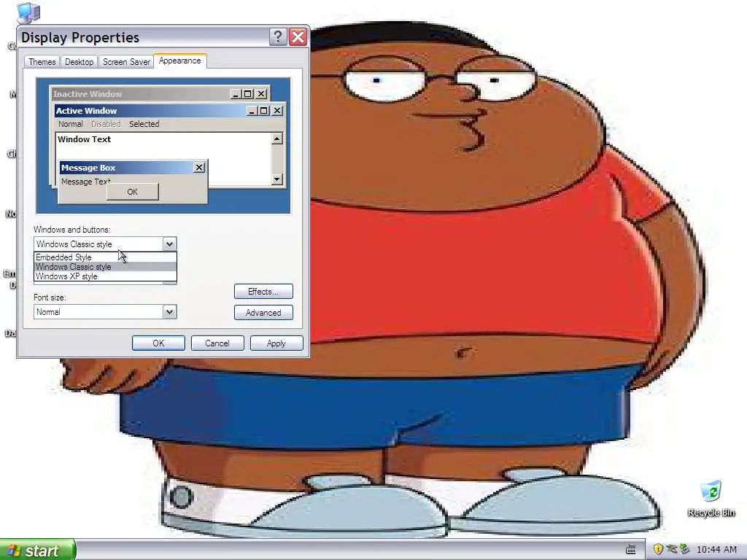
Task: Click Selected in the preview menu
Action: tap(144, 124)
